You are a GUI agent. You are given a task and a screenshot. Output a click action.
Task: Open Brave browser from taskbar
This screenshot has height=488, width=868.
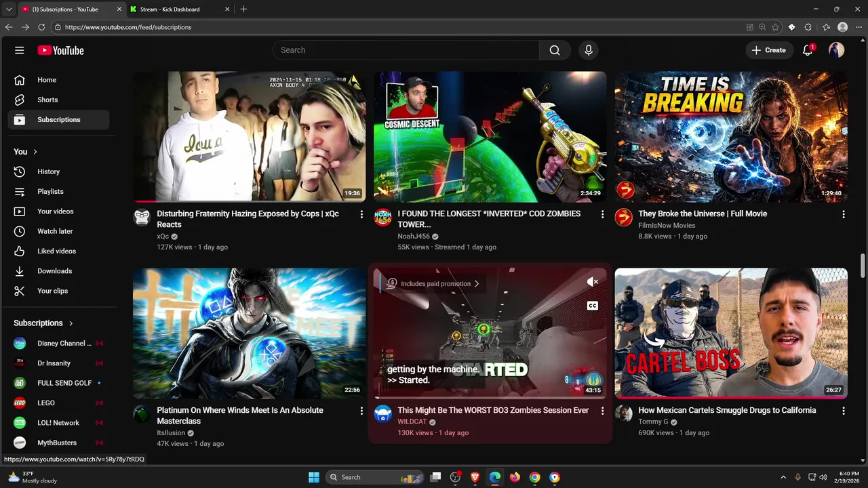475,477
